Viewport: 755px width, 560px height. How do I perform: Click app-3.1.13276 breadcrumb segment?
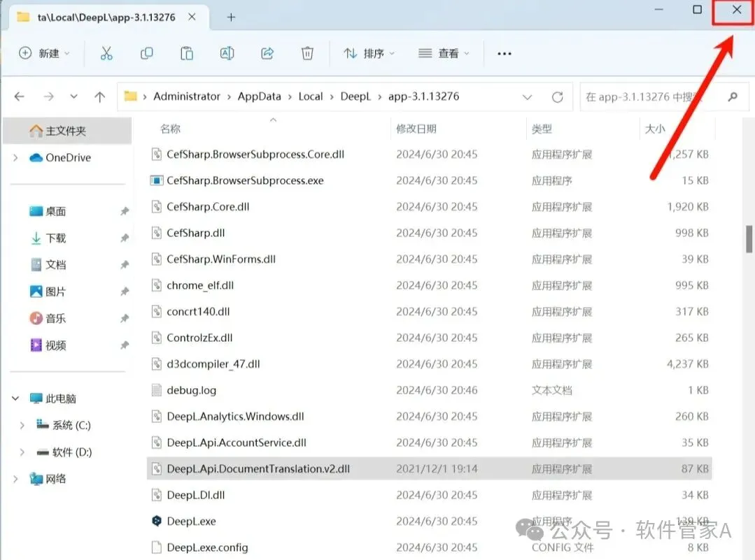pos(424,96)
